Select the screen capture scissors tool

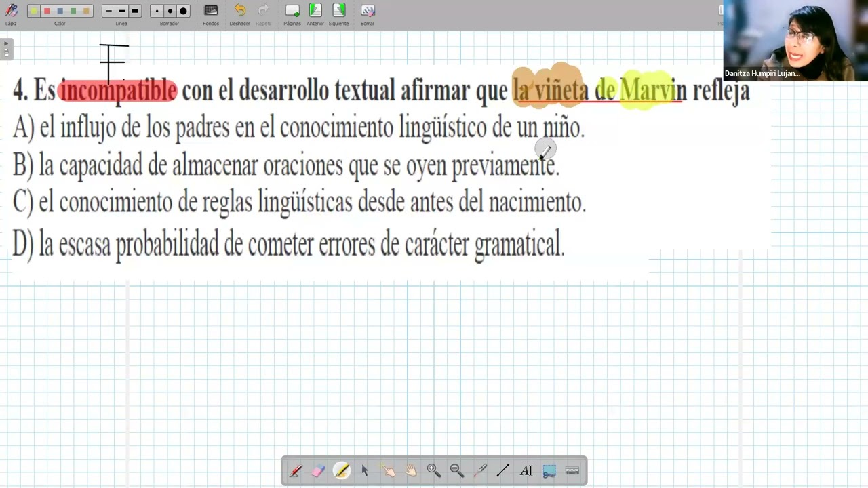click(549, 470)
